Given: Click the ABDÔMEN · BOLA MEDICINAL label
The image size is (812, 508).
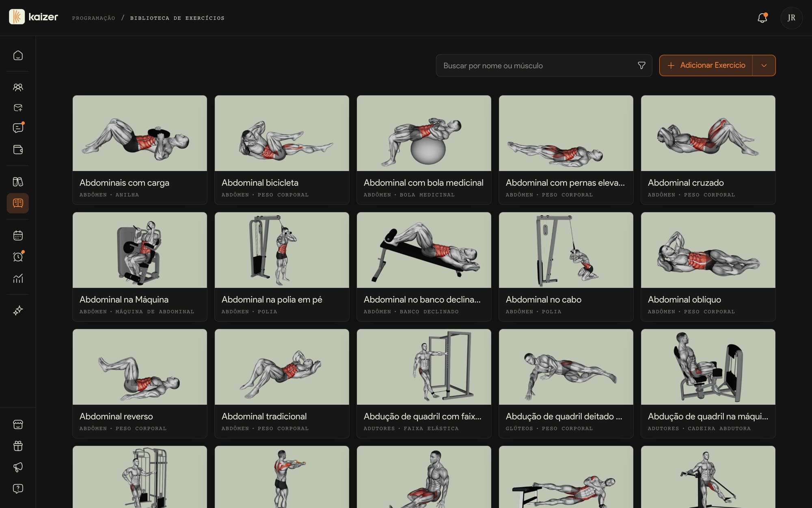Looking at the screenshot, I should pyautogui.click(x=409, y=195).
